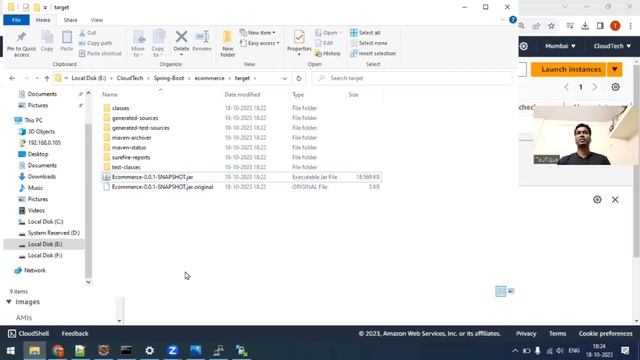Click Select none in ribbon
The height and width of the screenshot is (360, 640).
click(369, 43)
